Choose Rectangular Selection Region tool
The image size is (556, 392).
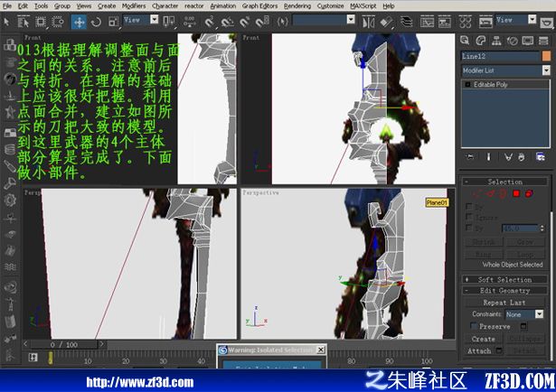point(41,22)
